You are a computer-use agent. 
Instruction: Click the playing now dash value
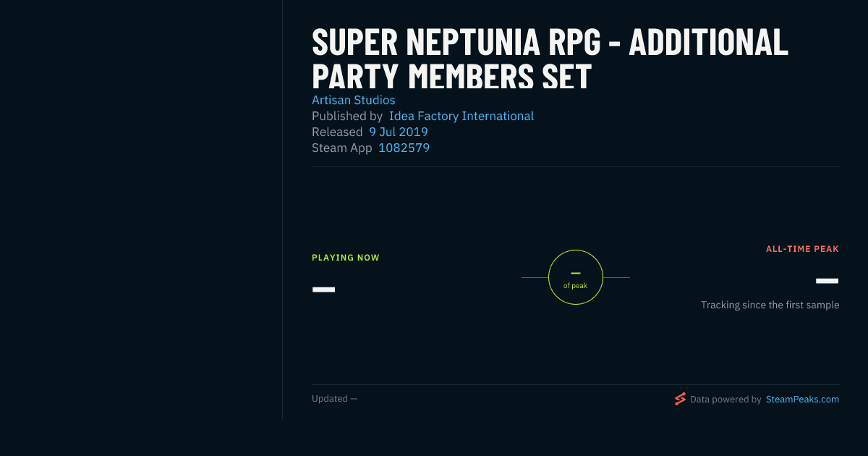tap(323, 290)
